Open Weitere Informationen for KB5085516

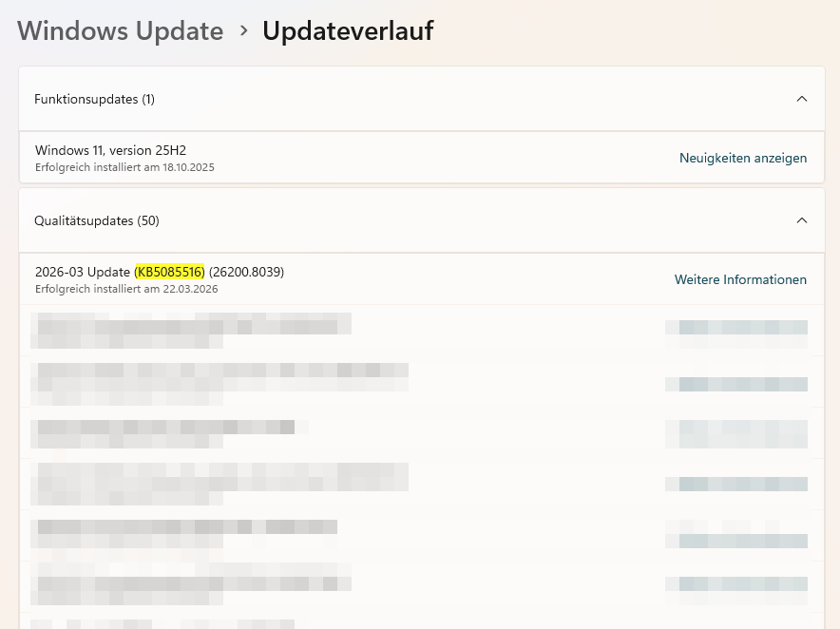740,279
